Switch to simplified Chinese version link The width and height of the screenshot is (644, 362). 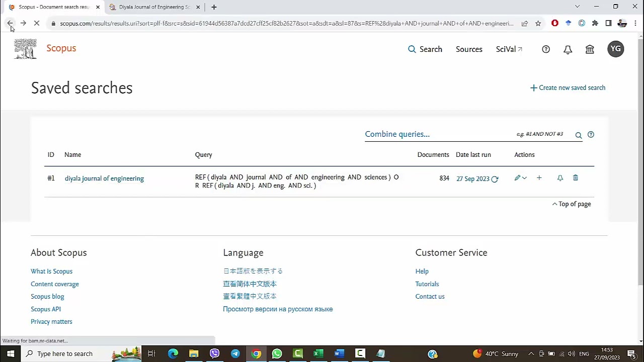250,284
